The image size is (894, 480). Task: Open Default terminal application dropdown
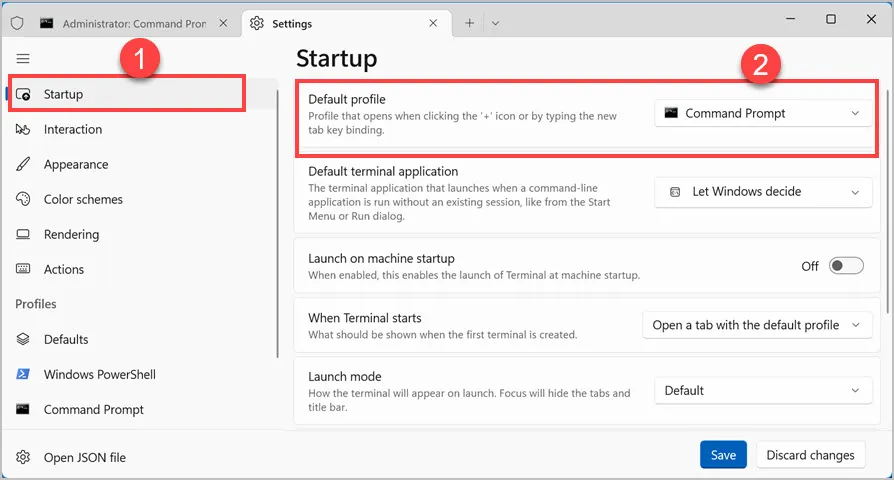pos(763,192)
